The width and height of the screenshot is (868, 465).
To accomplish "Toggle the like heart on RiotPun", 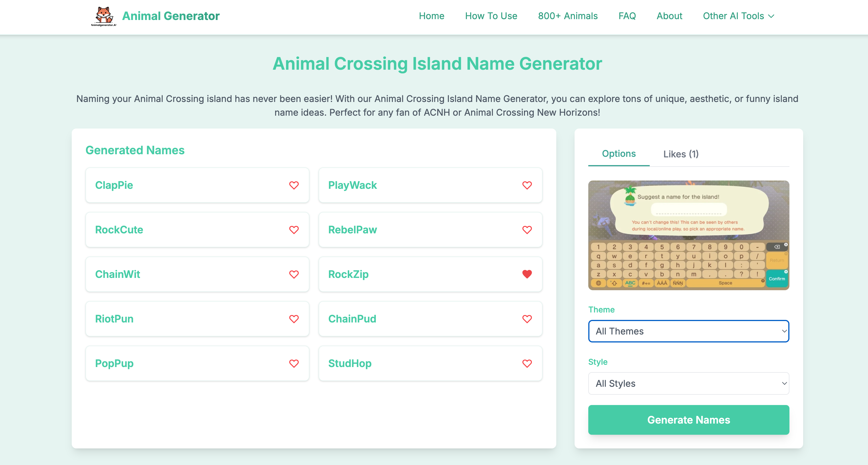I will point(294,319).
